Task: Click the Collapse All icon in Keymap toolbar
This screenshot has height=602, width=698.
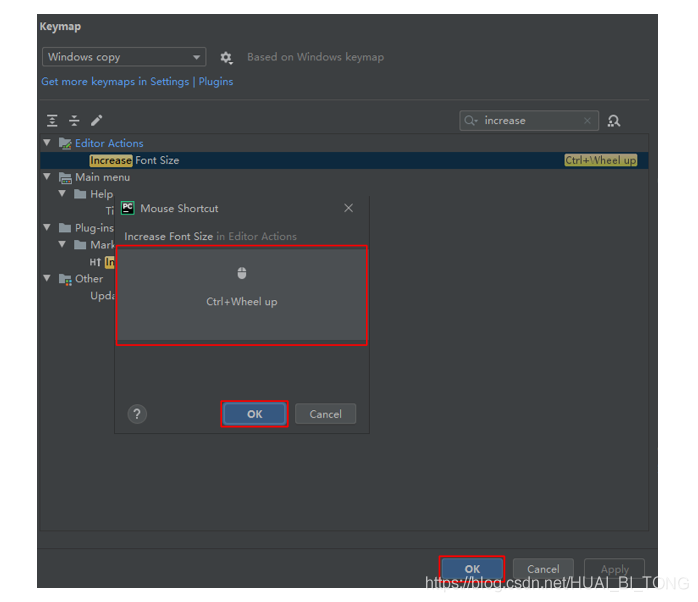Action: pos(74,120)
